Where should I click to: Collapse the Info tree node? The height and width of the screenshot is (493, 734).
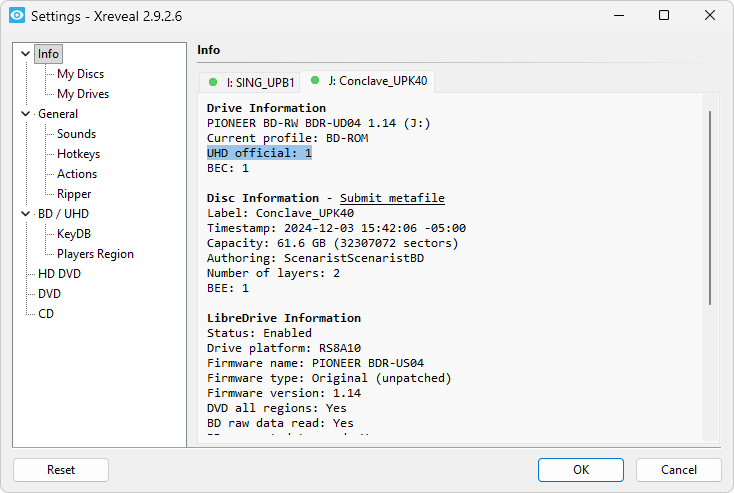click(25, 54)
